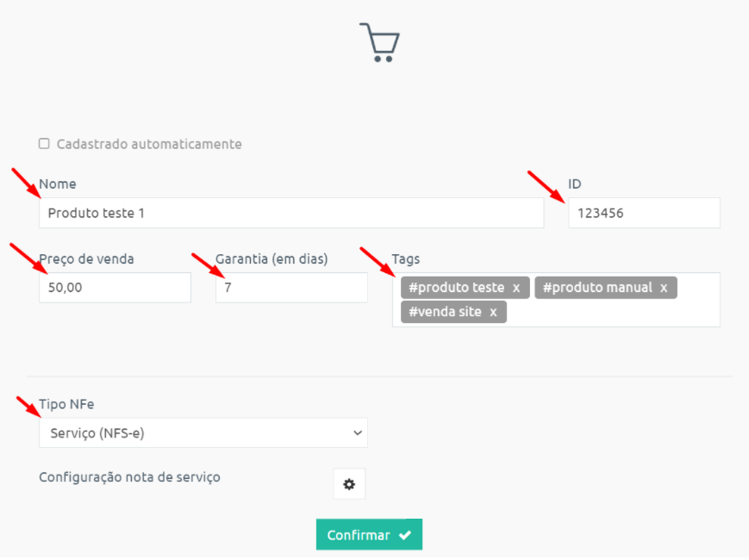This screenshot has height=560, width=749.
Task: Click the #venda site tag chip text
Action: [445, 312]
